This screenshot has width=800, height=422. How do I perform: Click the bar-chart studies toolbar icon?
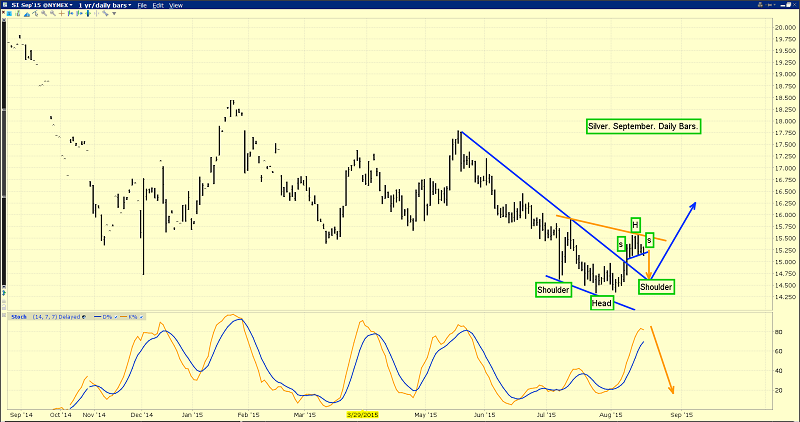tap(18, 13)
